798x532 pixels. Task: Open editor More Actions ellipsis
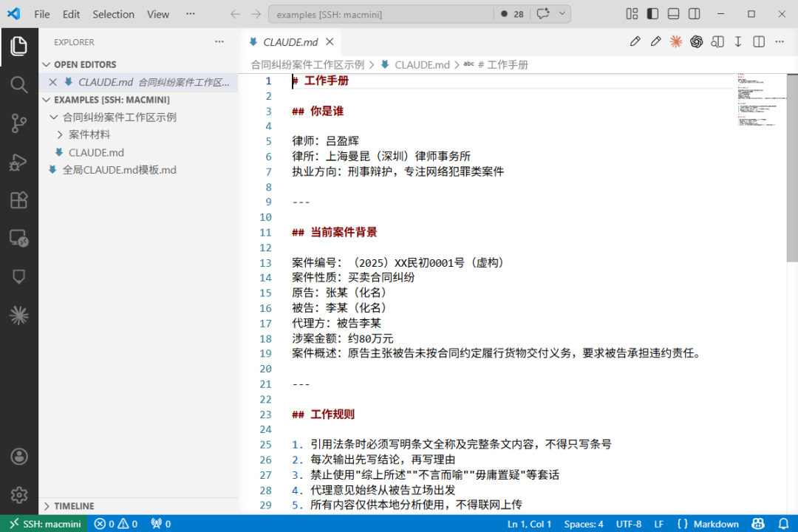(x=780, y=41)
